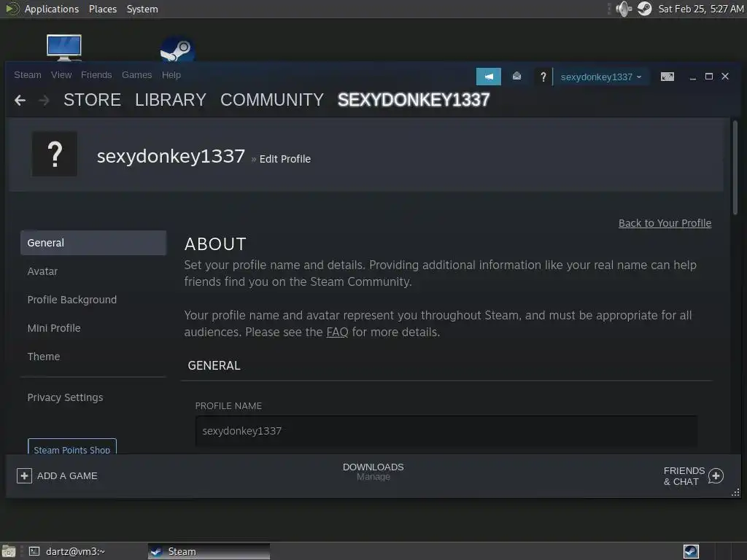Screen dimensions: 747x560
Task: Go to the COMMUNITY tab
Action: [x=272, y=100]
